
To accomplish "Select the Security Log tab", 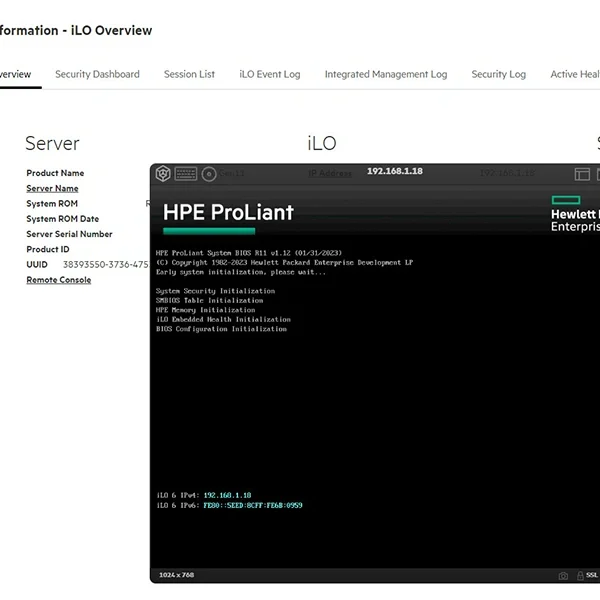I will [x=498, y=74].
